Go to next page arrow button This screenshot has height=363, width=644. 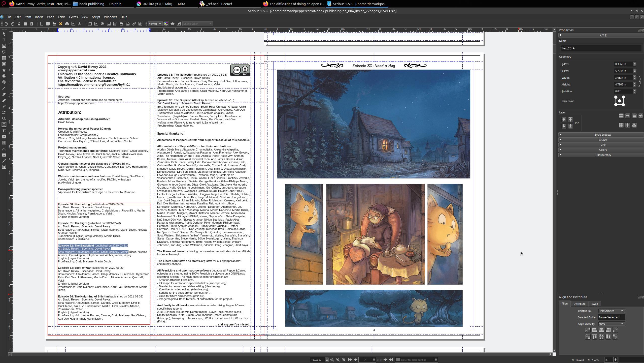(385, 360)
